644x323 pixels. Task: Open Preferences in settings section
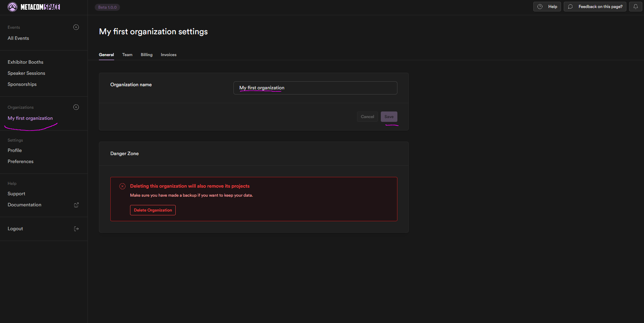tap(21, 161)
